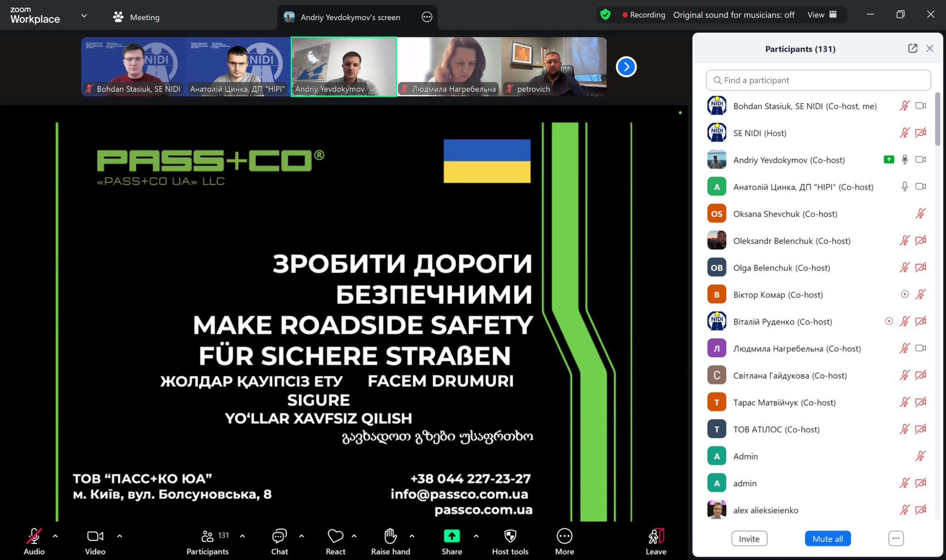Click the Find a participant field

point(818,80)
